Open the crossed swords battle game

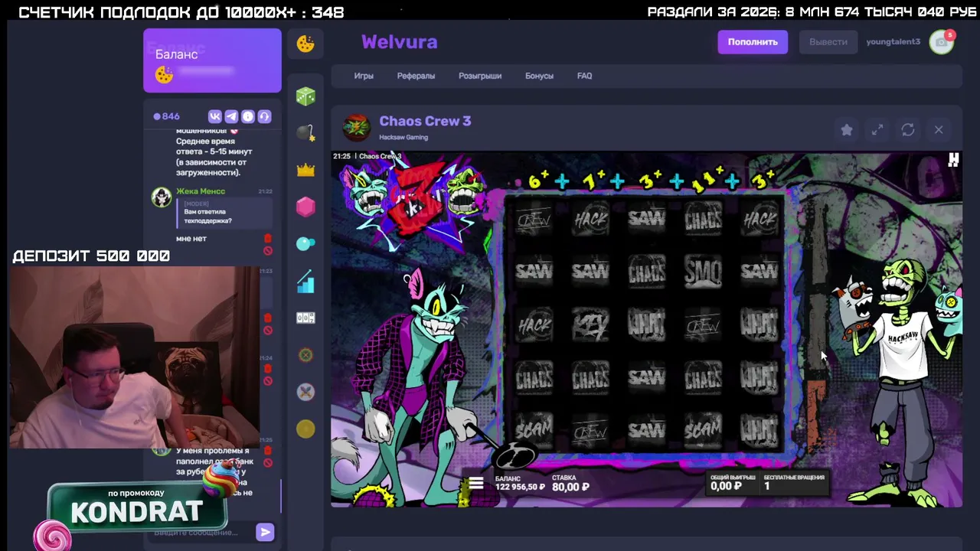coord(305,392)
